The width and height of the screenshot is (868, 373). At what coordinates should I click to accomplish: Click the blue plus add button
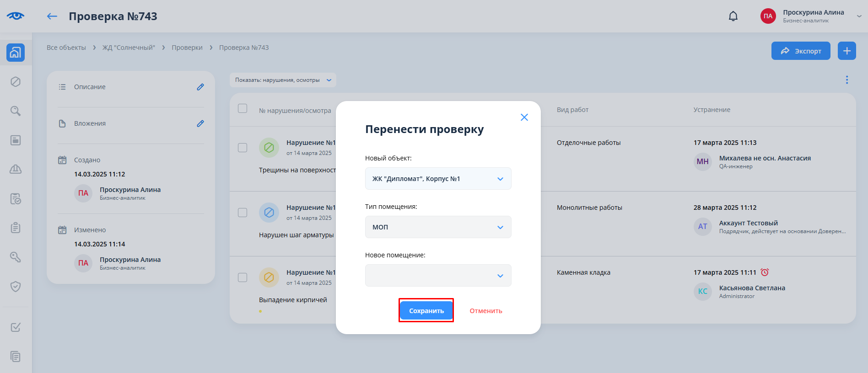coord(846,51)
